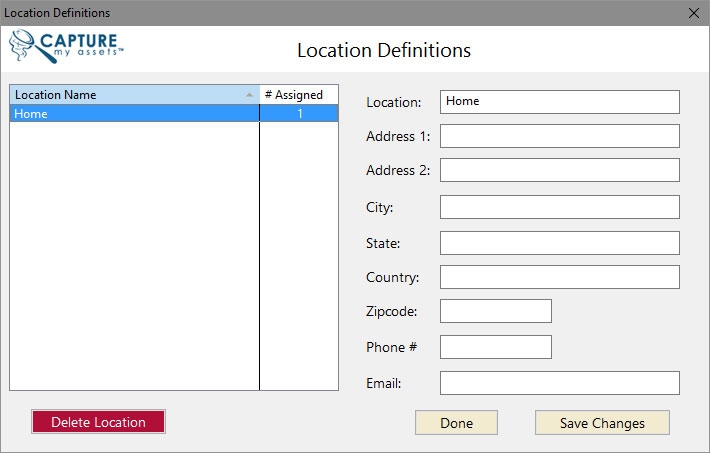Click the Capture My Assets logo
This screenshot has height=453, width=710.
point(66,46)
